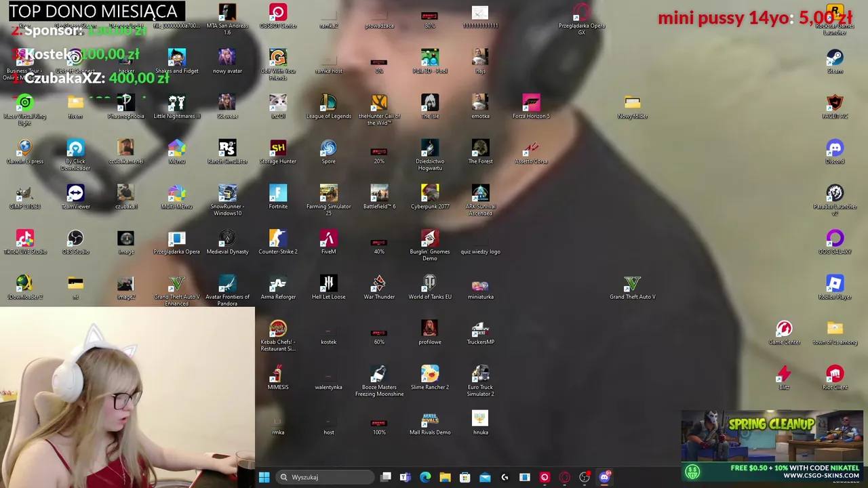This screenshot has height=488, width=868.
Task: Click the Arma Reforger icon
Action: tap(278, 283)
